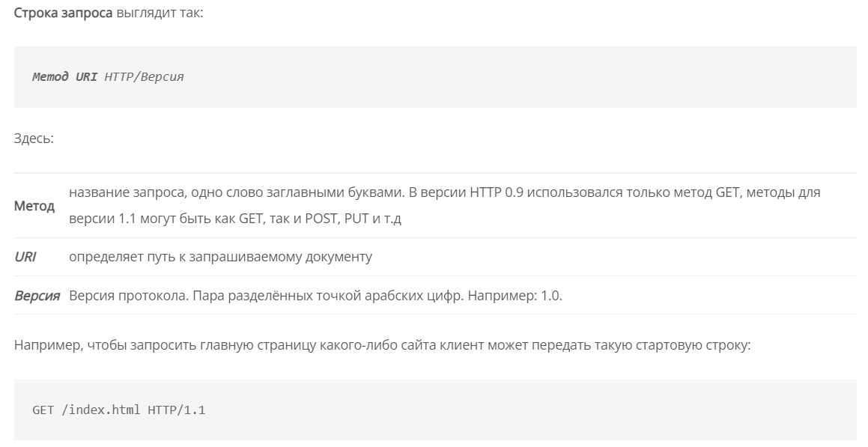Click the example 'Например: 1.0.' text
Viewport: 868px width, 447px height.
(515, 296)
